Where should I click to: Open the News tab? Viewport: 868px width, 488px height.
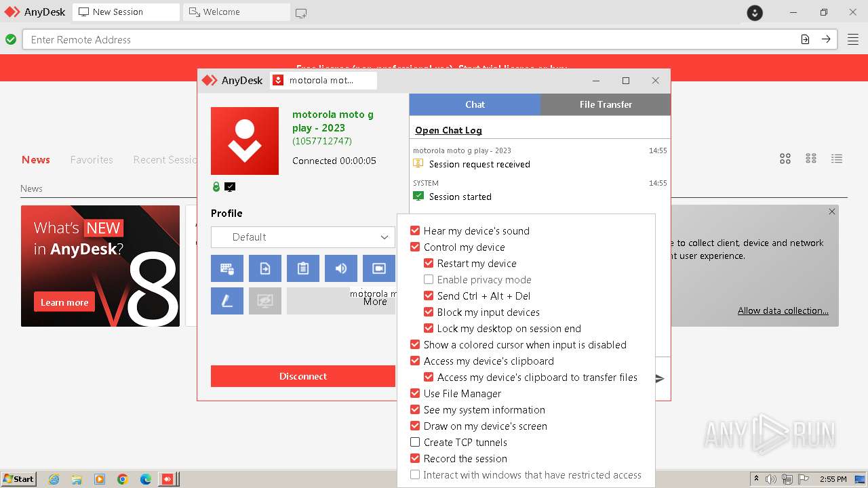[36, 160]
